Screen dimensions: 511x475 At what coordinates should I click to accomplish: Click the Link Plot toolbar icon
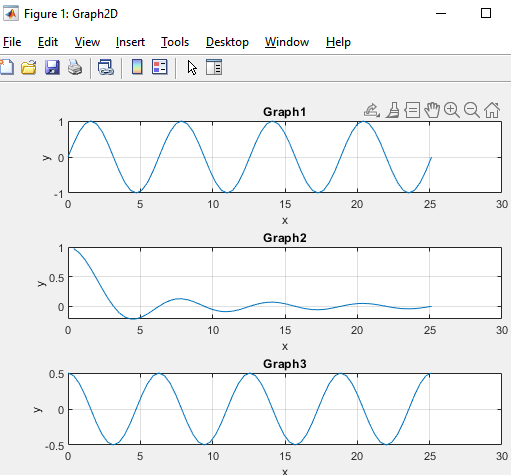point(106,67)
